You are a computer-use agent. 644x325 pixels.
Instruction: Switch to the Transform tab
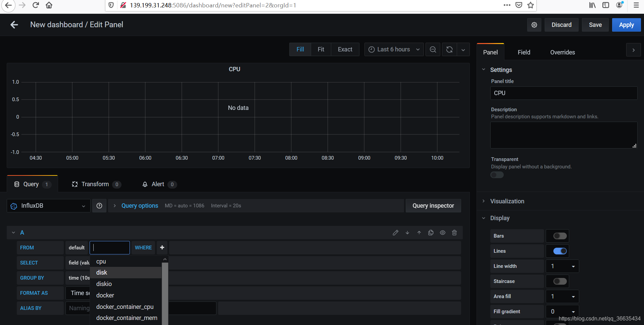pos(96,184)
